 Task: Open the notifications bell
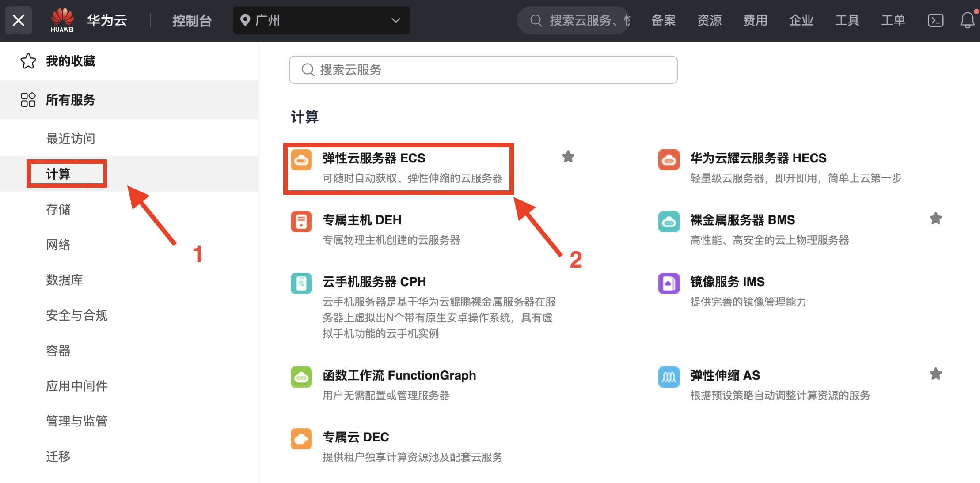[967, 20]
